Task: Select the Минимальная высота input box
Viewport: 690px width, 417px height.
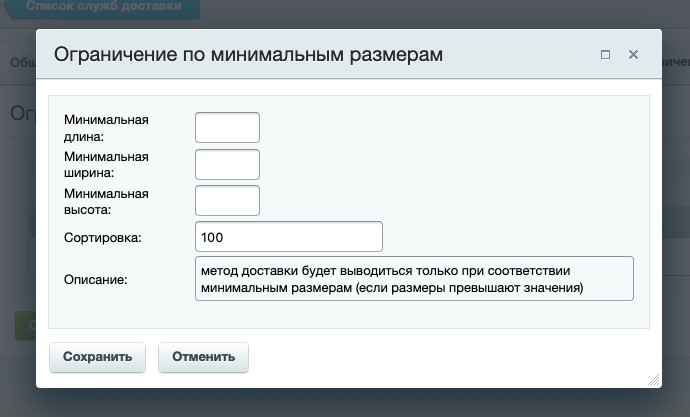Action: (x=227, y=200)
